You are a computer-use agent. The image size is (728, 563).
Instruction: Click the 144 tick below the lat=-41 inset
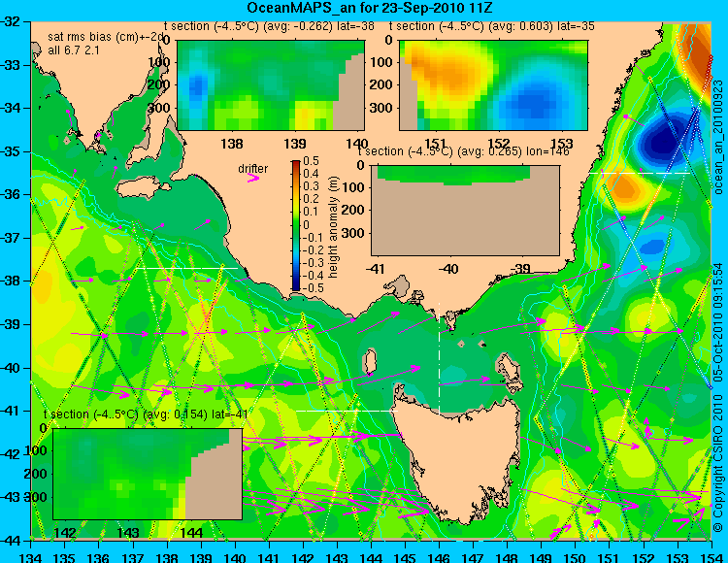[x=191, y=532]
